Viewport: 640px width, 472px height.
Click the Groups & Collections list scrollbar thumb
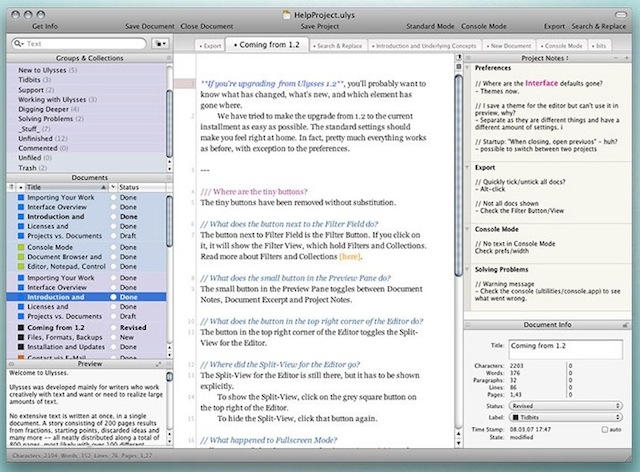click(x=169, y=123)
